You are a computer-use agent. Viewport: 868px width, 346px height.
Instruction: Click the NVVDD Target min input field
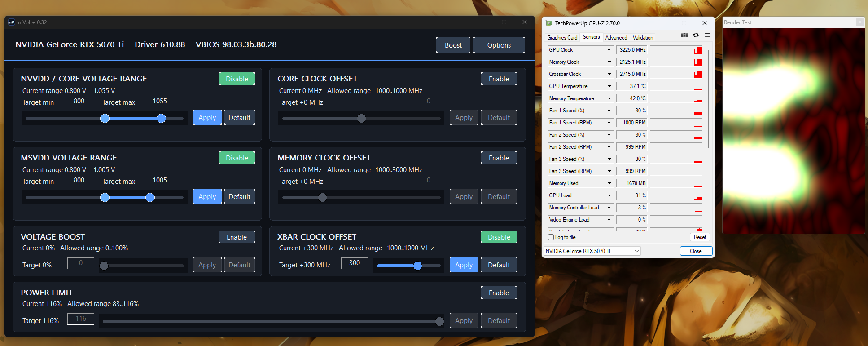pos(79,102)
